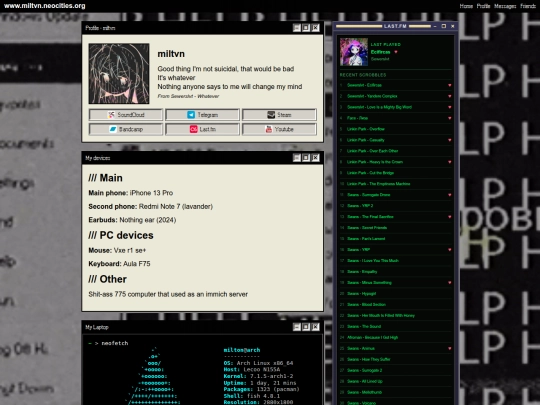This screenshot has height=405, width=540.
Task: Click heart on Linkin Park - Heavy Is the Crown
Action: [x=449, y=162]
